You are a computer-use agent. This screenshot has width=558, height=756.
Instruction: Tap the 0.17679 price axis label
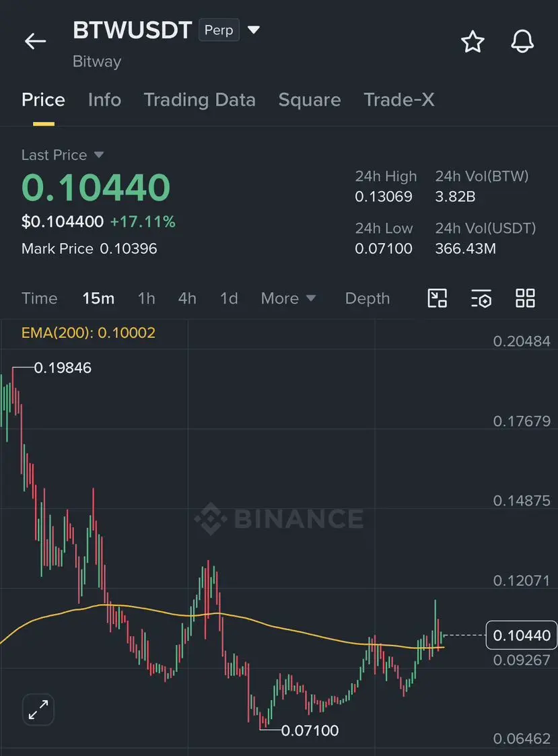click(x=522, y=421)
